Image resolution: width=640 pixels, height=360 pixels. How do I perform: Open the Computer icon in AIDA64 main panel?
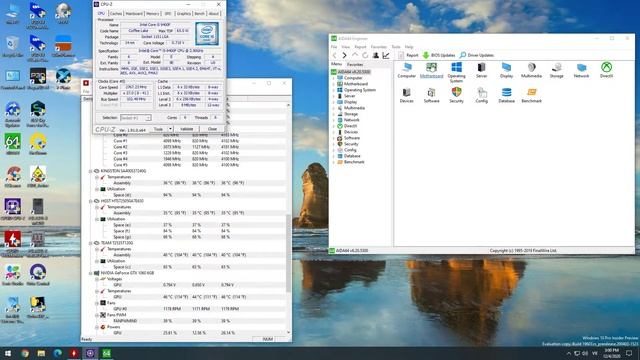[407, 70]
